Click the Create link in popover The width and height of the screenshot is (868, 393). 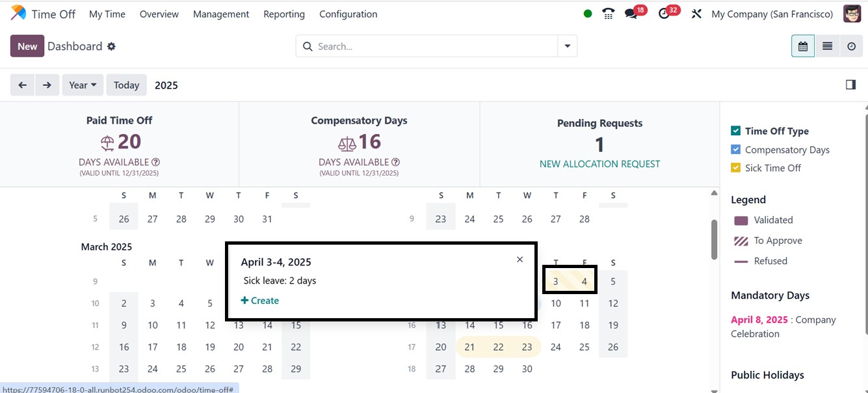coord(260,301)
